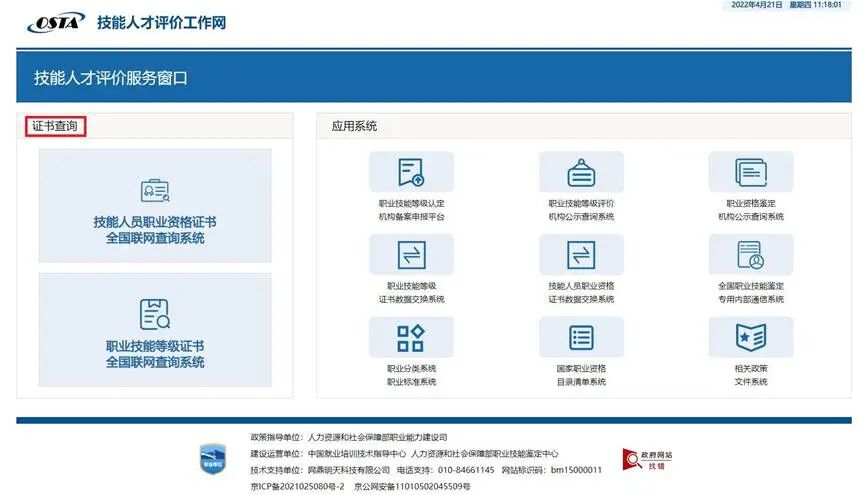This screenshot has width=864, height=495.
Task: Open 职业分类系统 职业标准系统 label
Action: [x=411, y=375]
